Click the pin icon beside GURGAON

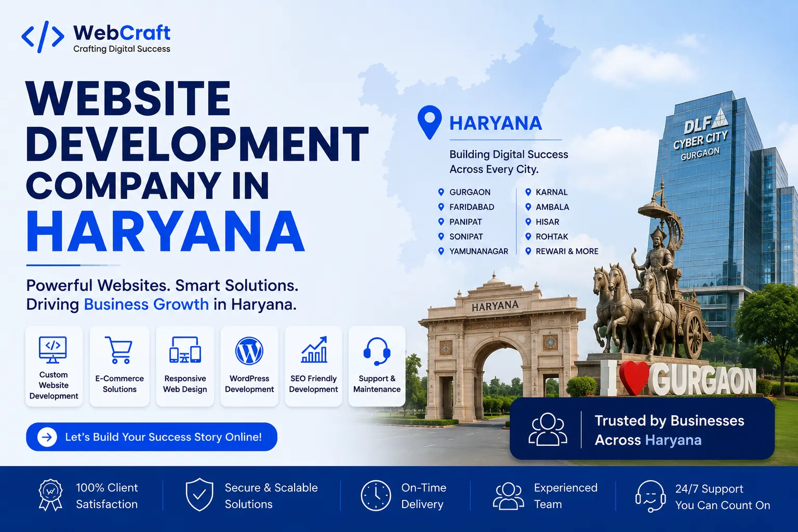[441, 192]
